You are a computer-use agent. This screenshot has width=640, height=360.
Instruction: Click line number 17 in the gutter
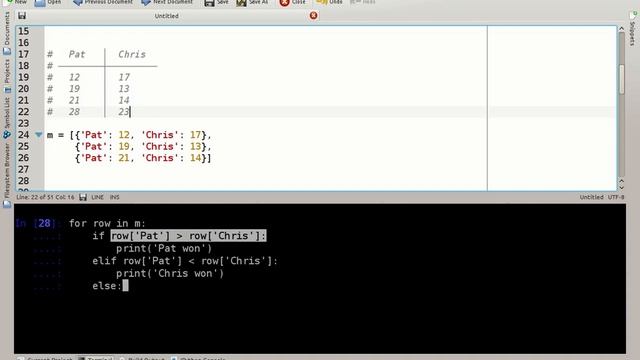point(24,54)
